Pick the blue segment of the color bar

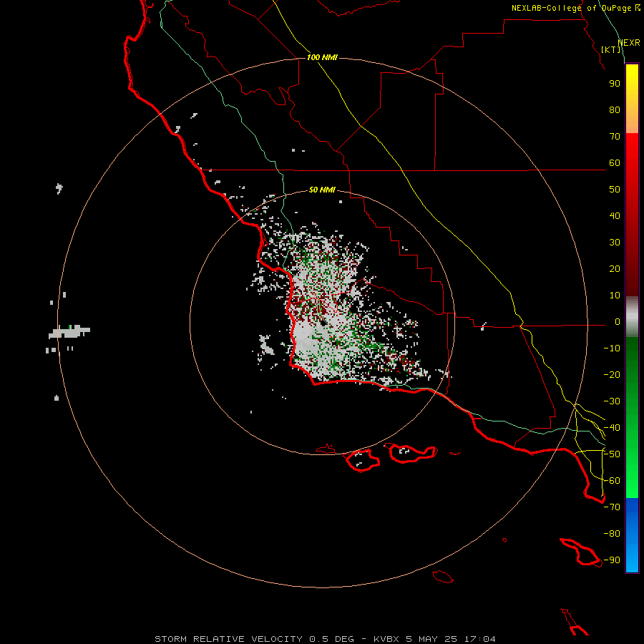(x=632, y=535)
